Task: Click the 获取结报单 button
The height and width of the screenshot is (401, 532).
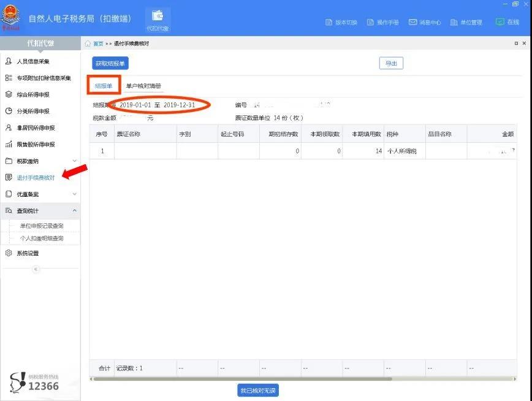Action: click(x=110, y=64)
